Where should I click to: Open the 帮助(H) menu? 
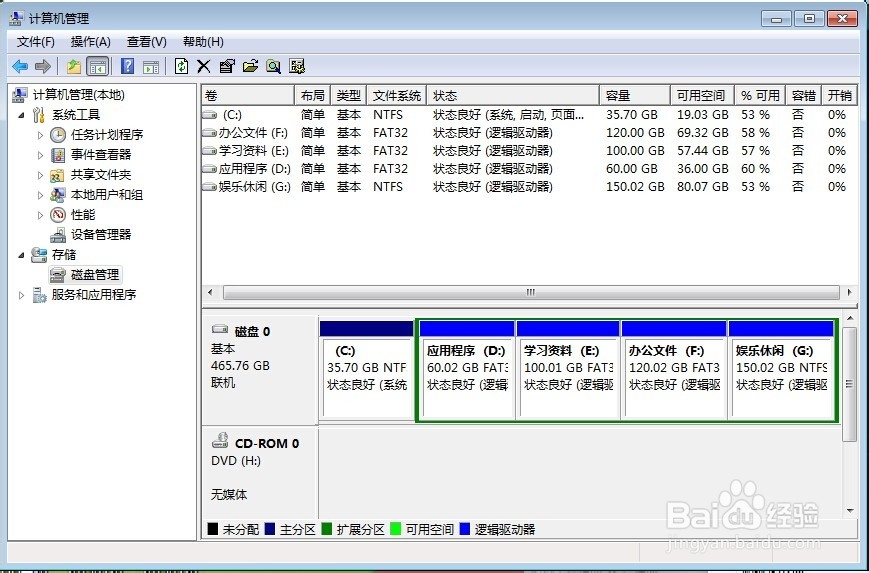coord(203,42)
